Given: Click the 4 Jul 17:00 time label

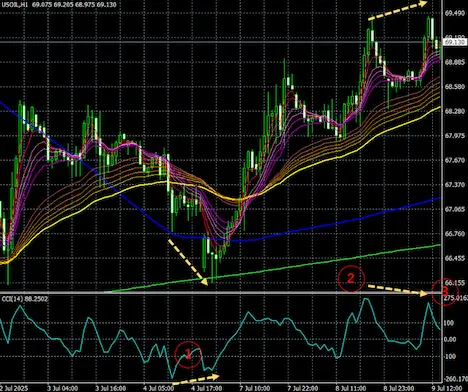Looking at the screenshot, I should coord(207,388).
